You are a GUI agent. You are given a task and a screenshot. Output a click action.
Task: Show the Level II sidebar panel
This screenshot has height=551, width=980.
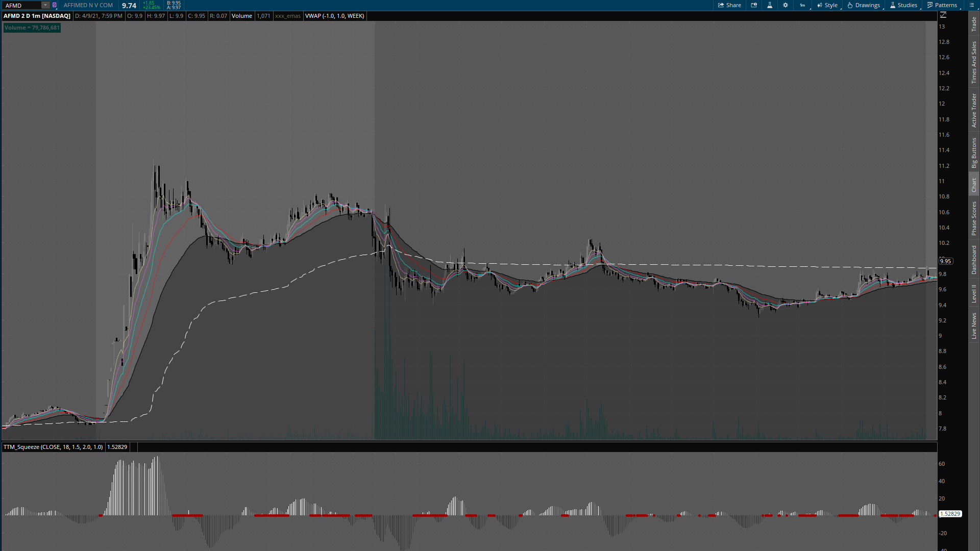[x=974, y=293]
